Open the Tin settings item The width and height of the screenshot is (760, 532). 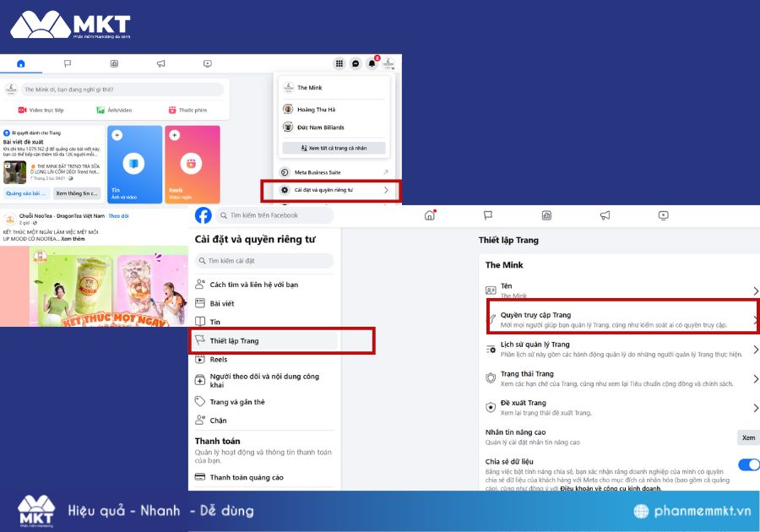pyautogui.click(x=264, y=322)
